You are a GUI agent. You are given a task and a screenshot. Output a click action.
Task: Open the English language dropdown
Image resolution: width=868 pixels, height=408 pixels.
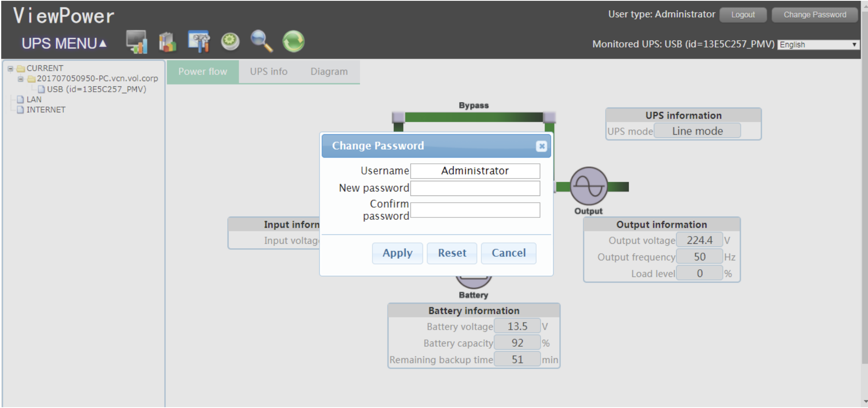[818, 45]
